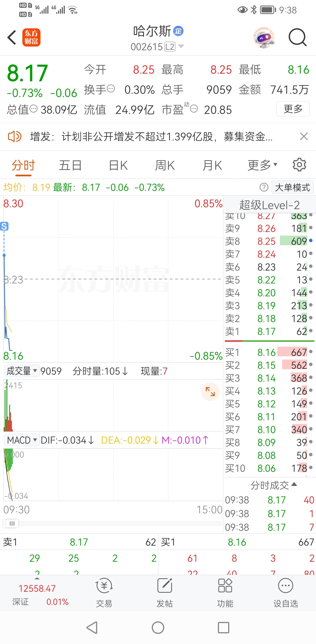Tap the announcement speaker icon
The height and width of the screenshot is (644, 316).
pyautogui.click(x=15, y=137)
